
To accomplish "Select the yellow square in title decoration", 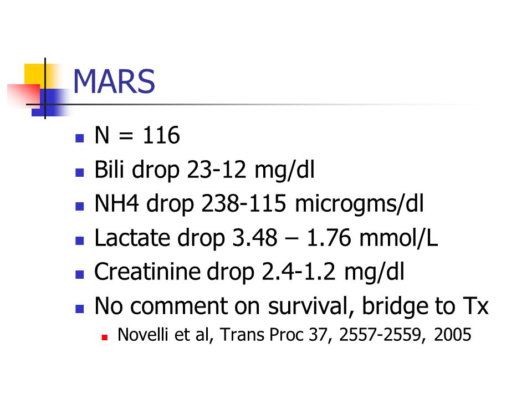I will tap(38, 76).
